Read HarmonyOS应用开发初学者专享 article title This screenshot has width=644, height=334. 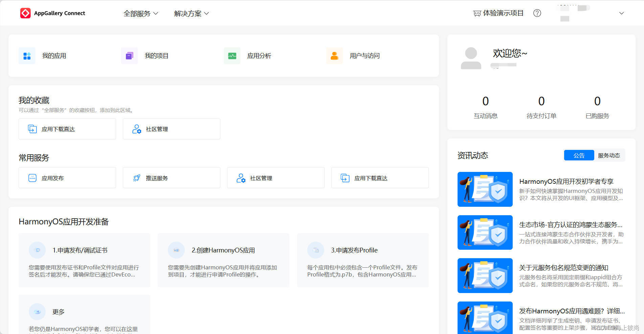[x=567, y=181]
